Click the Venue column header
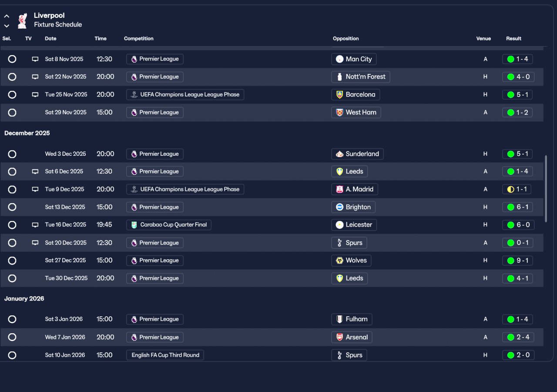Image resolution: width=557 pixels, height=392 pixels. (483, 39)
